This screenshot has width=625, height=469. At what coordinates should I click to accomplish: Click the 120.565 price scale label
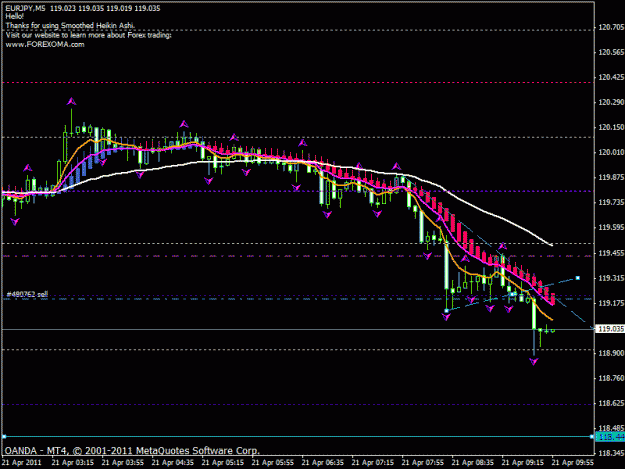click(x=611, y=53)
